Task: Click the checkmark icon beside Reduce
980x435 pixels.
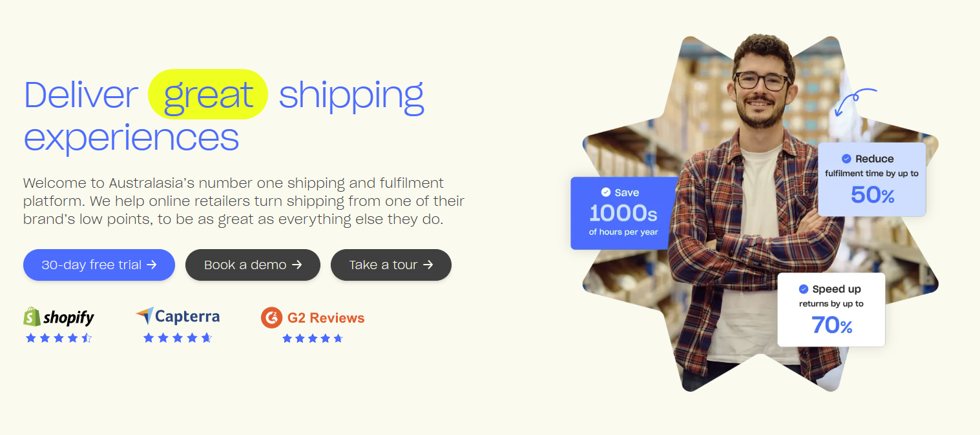Action: click(846, 159)
